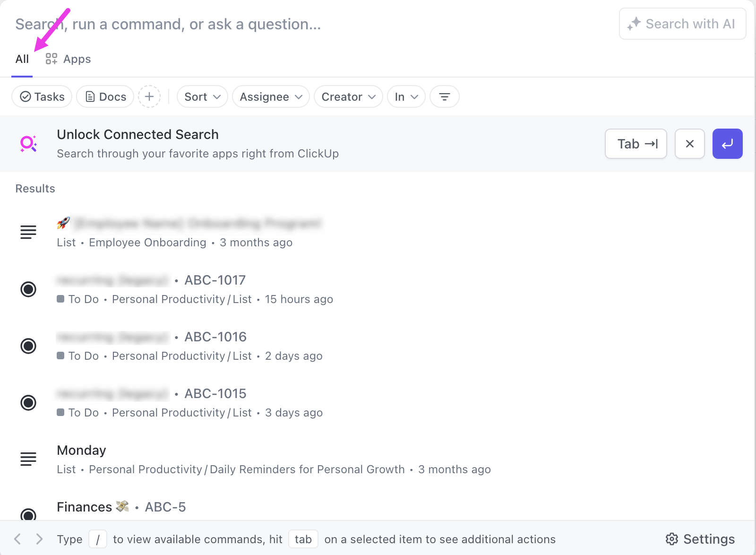This screenshot has width=756, height=555.
Task: Expand the Creator dropdown
Action: [x=348, y=96]
